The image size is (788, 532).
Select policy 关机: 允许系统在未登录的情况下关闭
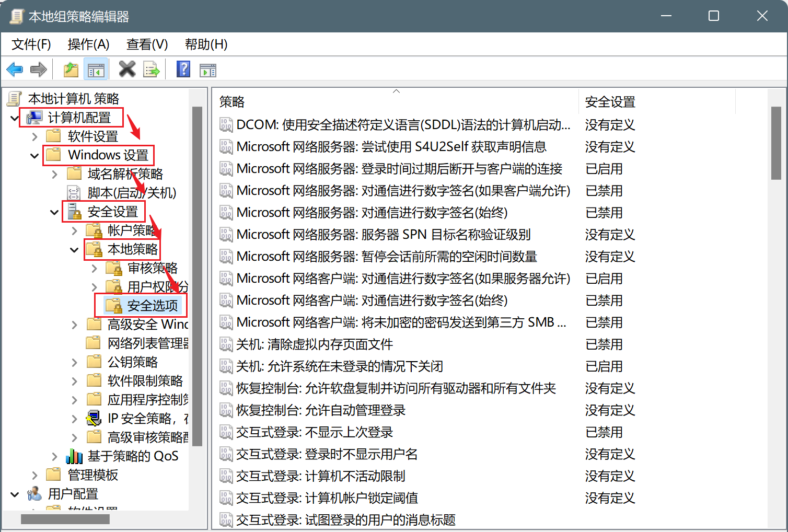[340, 366]
